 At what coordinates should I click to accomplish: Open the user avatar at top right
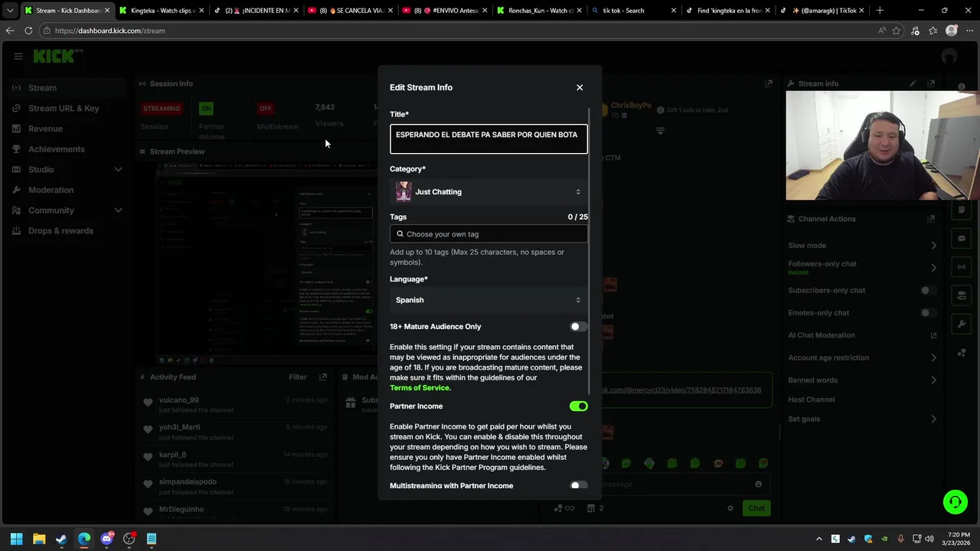[x=949, y=56]
